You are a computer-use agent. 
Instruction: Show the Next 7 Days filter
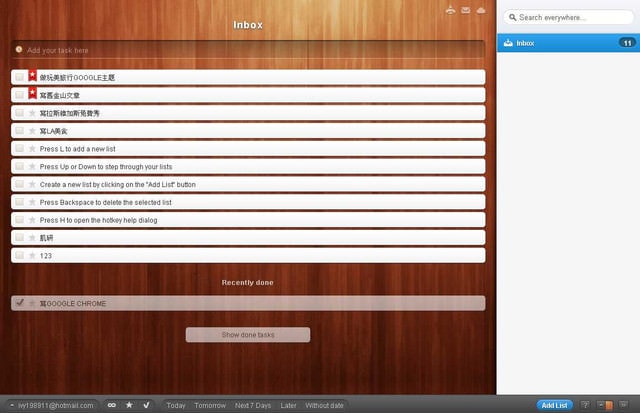[x=253, y=405]
